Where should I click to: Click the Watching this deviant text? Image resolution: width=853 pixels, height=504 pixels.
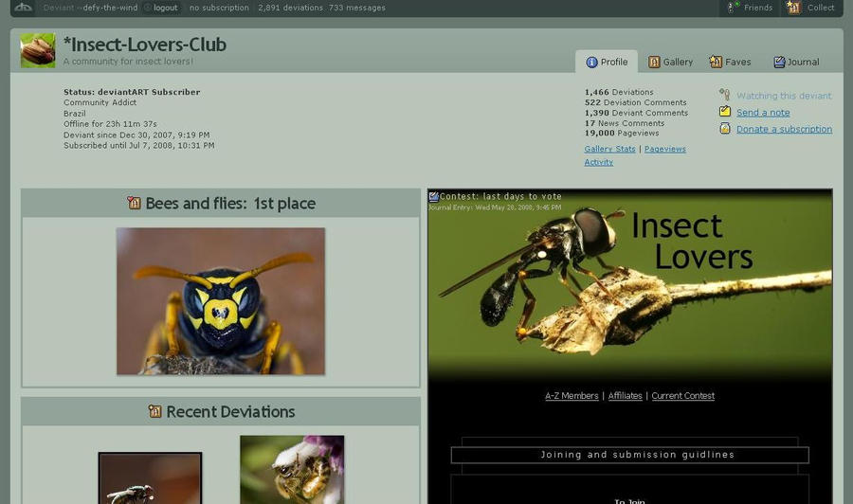[x=784, y=96]
